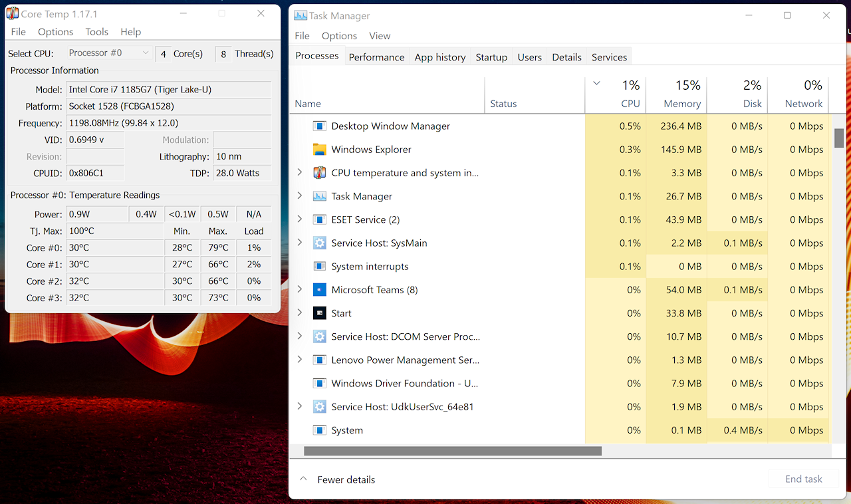851x504 pixels.
Task: Open the Select CPU Processor #0 dropdown
Action: tap(110, 53)
